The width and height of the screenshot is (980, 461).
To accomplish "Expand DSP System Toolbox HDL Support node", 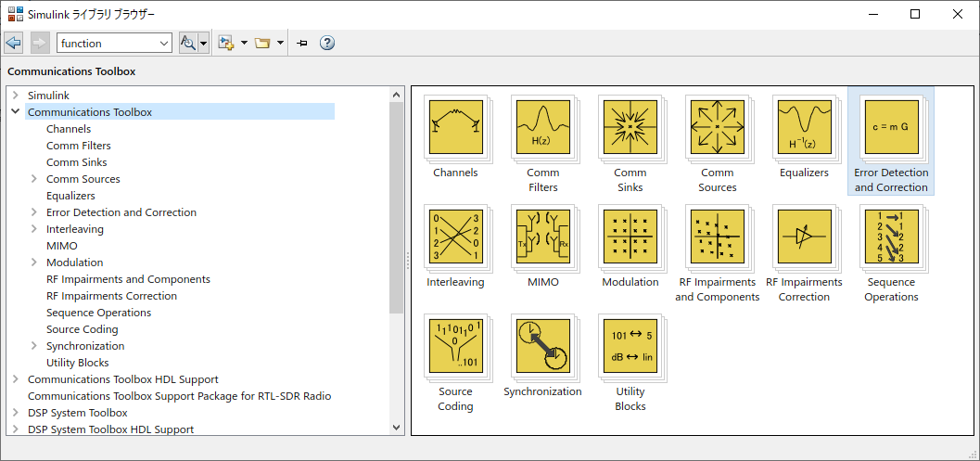I will (x=15, y=429).
